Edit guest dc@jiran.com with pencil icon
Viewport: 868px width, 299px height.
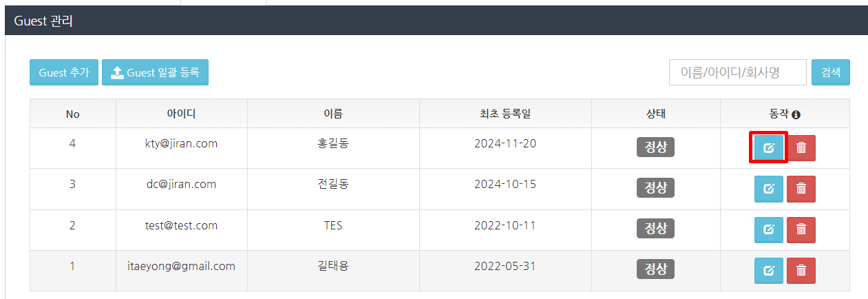768,188
